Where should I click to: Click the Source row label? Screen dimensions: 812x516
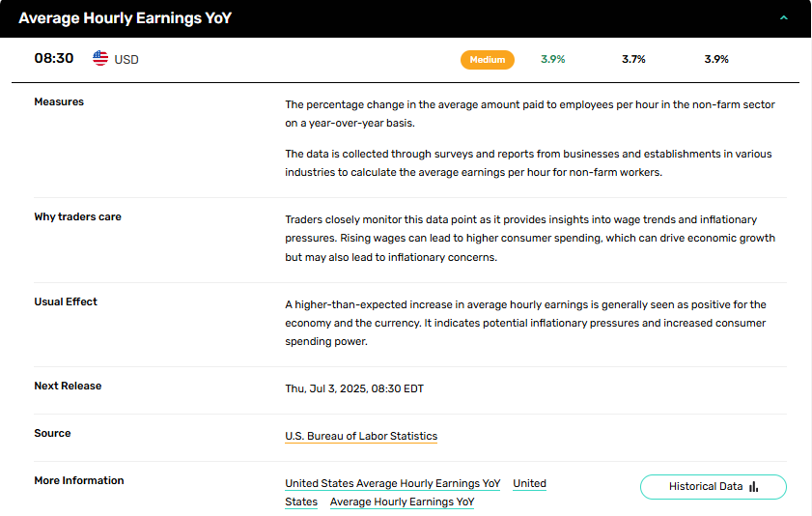pyautogui.click(x=52, y=433)
